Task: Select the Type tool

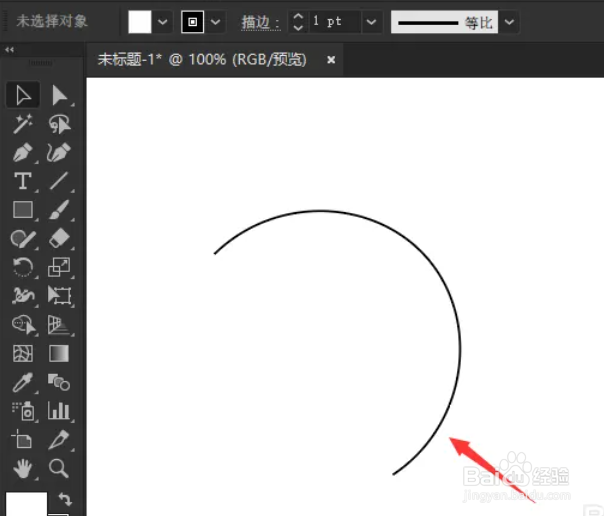Action: (23, 181)
